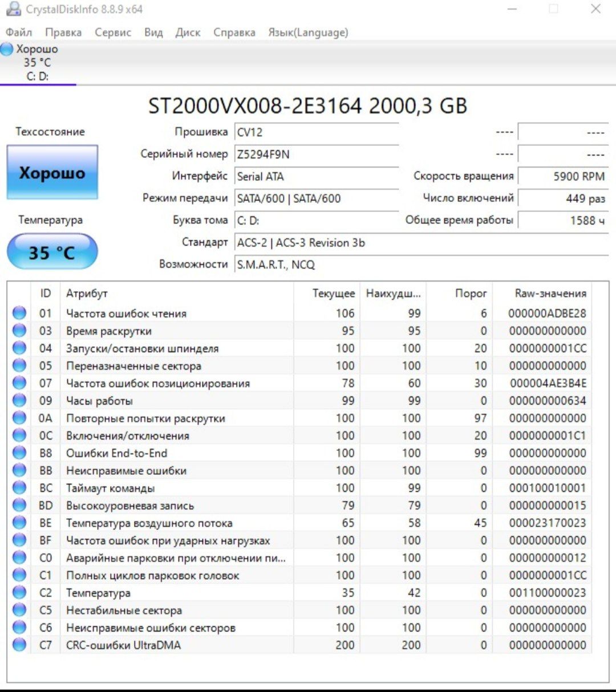The height and width of the screenshot is (692, 616).
Task: Click status orb for B8 Ошибки End-to-End
Action: [x=19, y=453]
